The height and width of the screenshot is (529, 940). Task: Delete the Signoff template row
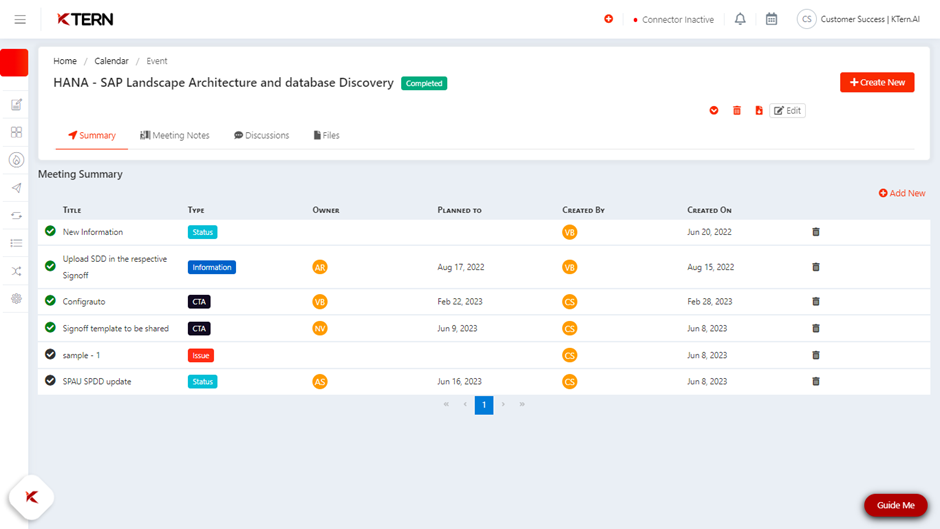(x=816, y=329)
